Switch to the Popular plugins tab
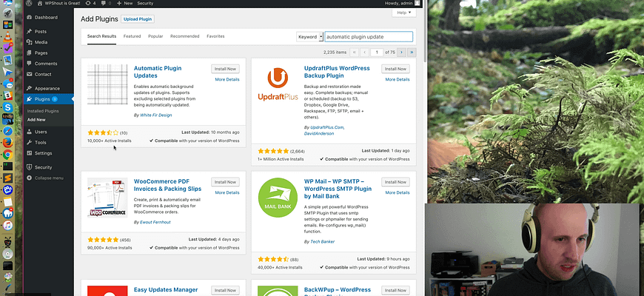This screenshot has width=644, height=296. (155, 36)
